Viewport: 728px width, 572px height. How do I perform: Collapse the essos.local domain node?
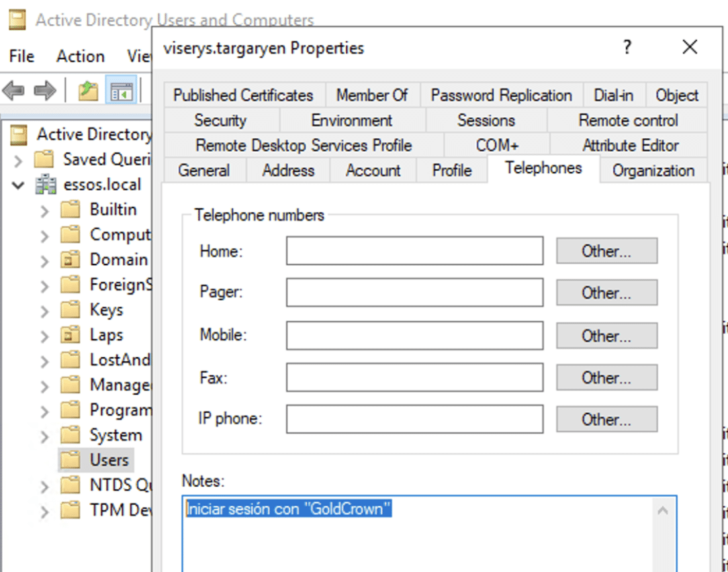[18, 185]
